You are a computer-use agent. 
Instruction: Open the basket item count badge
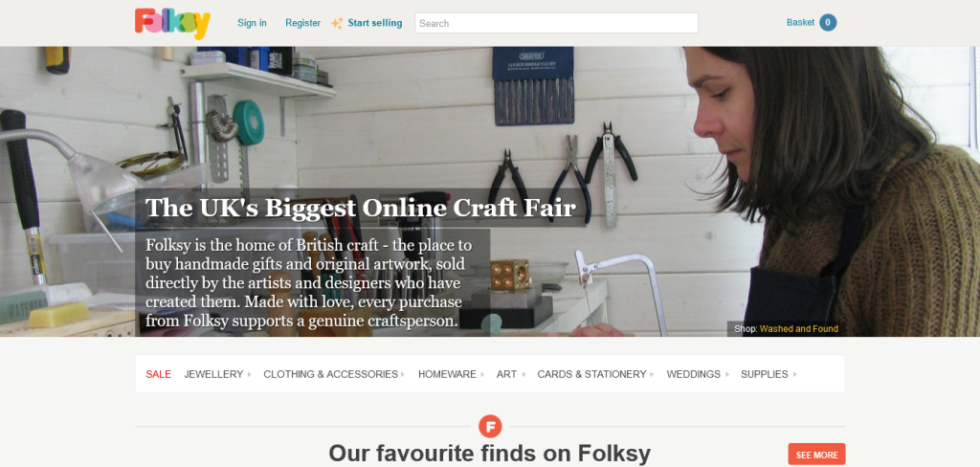click(x=828, y=23)
